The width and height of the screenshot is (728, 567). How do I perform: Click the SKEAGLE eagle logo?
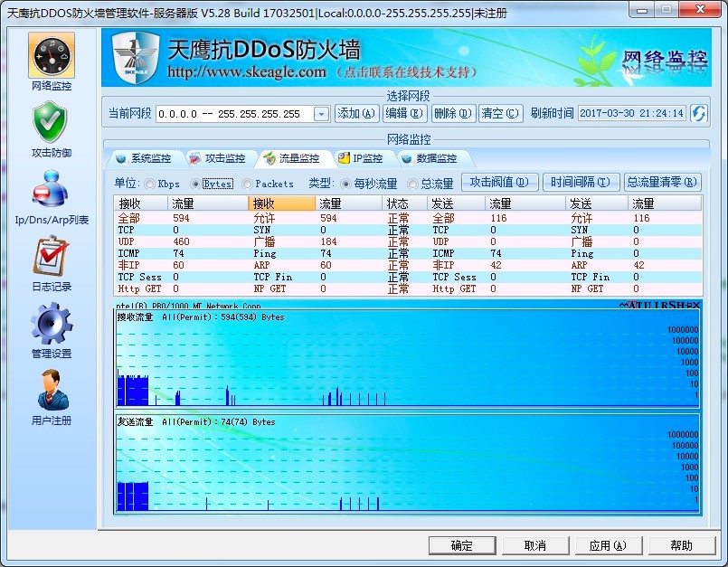(136, 58)
